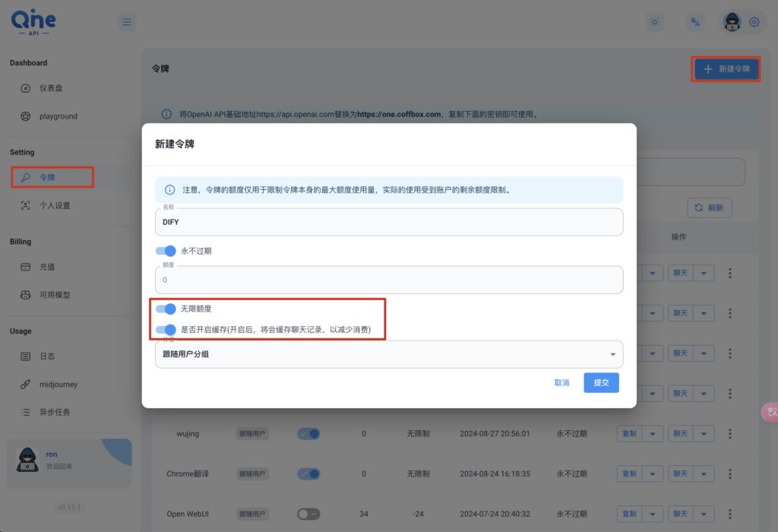The height and width of the screenshot is (532, 778).
Task: Open the 跟随用户分组 group dropdown
Action: tap(389, 354)
